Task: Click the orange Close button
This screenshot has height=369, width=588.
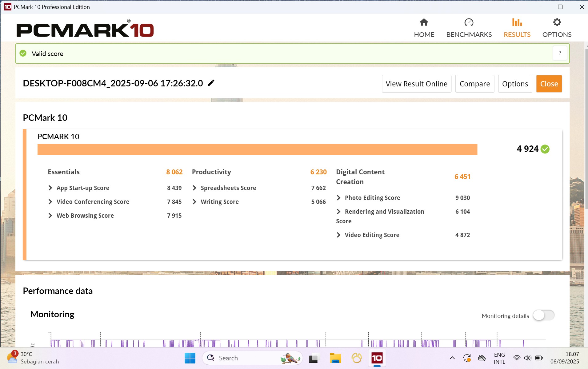Action: point(549,84)
